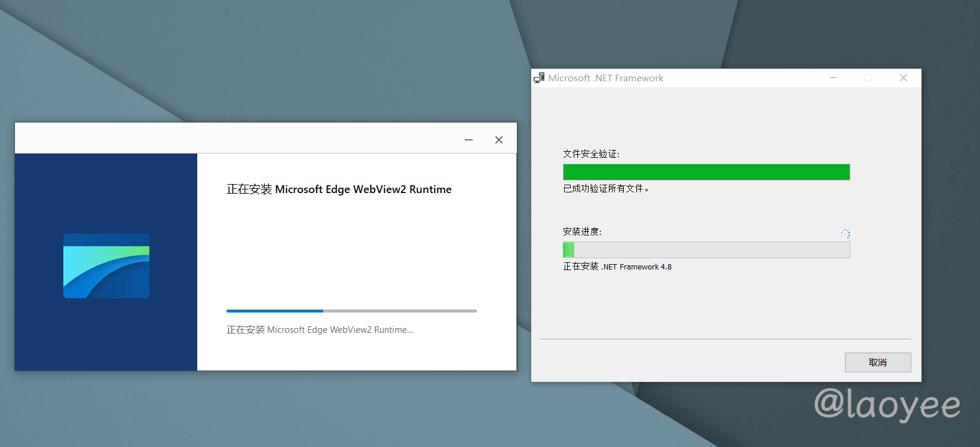Click the .NET 安装进度 progress bar
Image resolution: width=980 pixels, height=447 pixels.
[706, 250]
